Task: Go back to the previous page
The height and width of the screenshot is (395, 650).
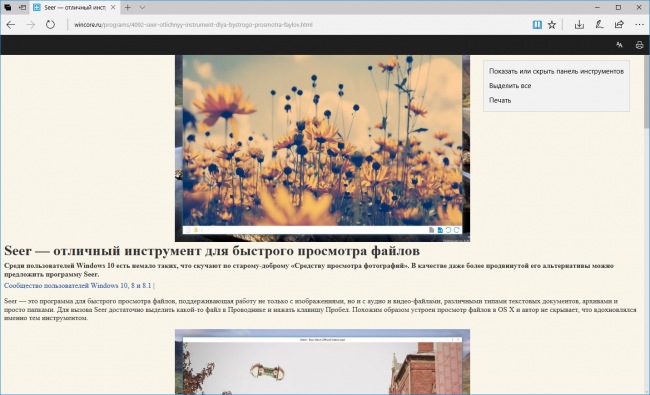Action: pyautogui.click(x=11, y=24)
